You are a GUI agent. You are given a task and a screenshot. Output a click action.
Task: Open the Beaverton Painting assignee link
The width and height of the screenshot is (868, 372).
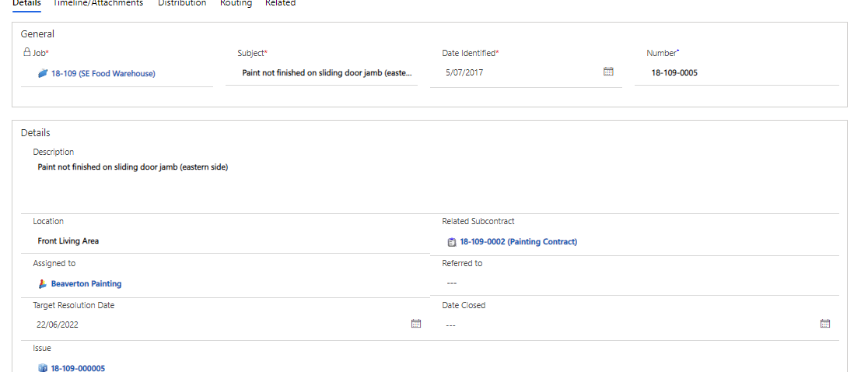pos(86,284)
